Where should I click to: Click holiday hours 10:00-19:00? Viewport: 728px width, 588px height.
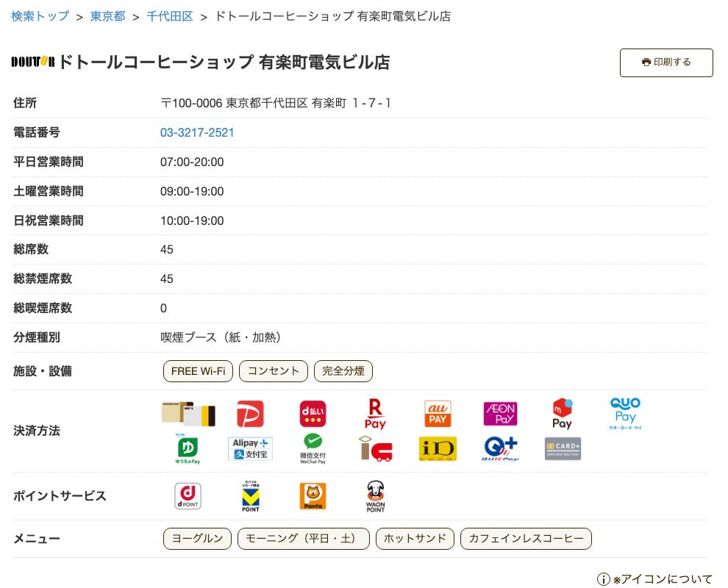coord(192,220)
